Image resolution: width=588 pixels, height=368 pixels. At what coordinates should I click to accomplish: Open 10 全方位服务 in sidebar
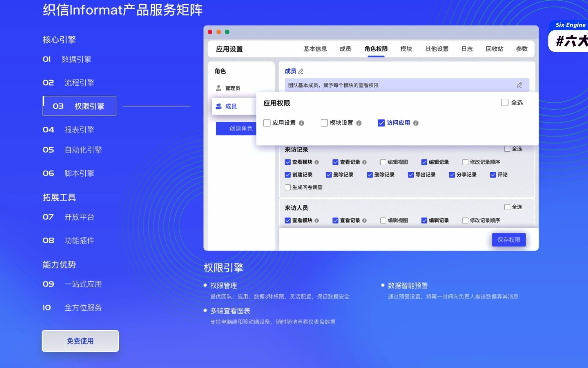click(x=72, y=308)
